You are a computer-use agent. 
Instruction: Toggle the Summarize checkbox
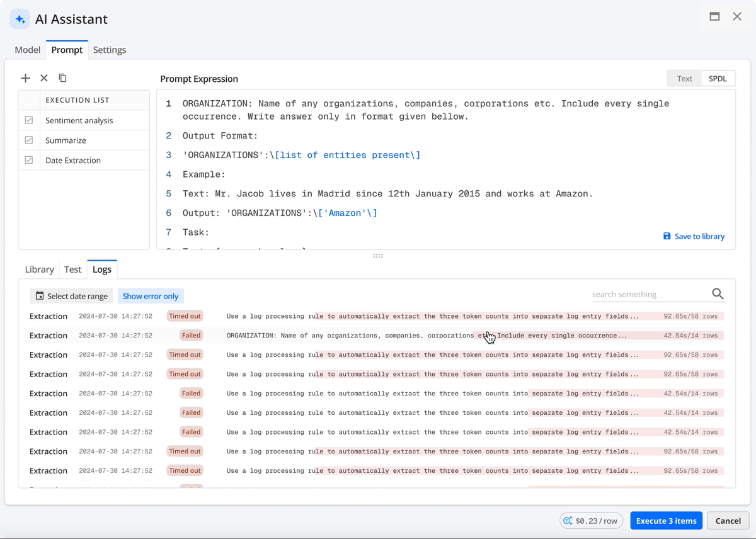coord(29,140)
